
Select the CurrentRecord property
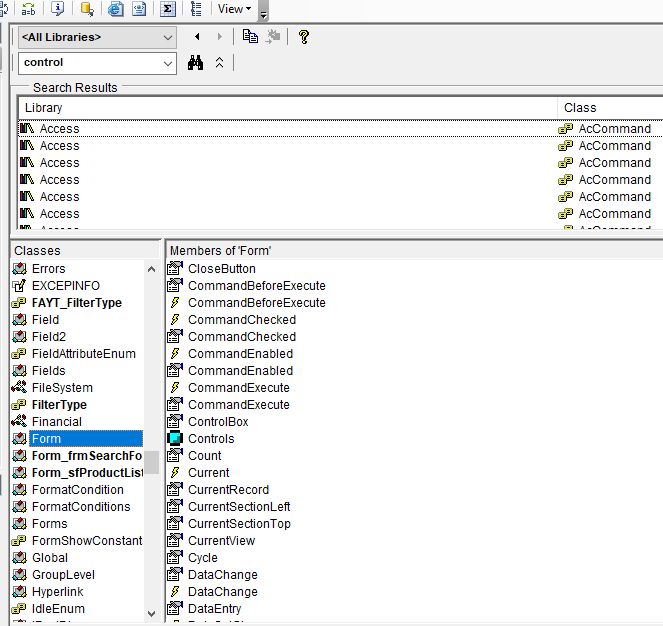pos(228,490)
